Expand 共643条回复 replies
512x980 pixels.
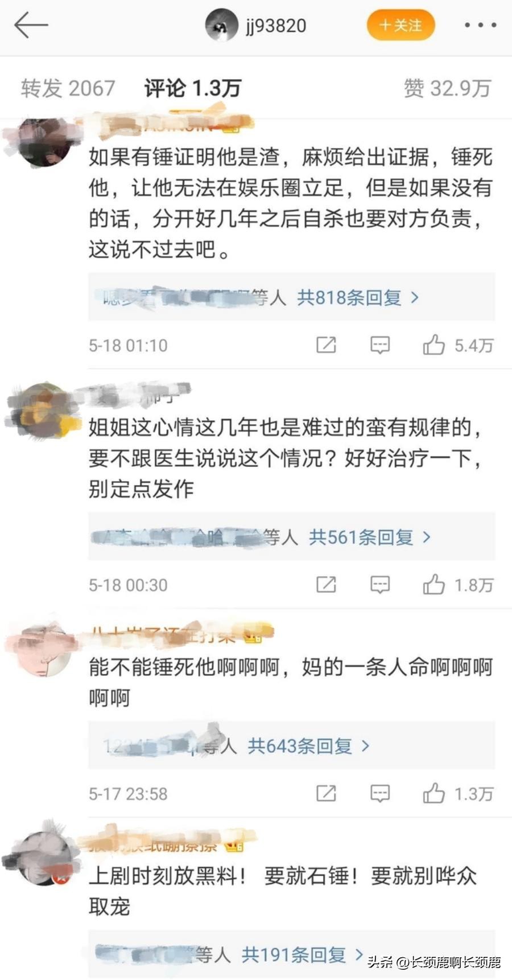[309, 746]
